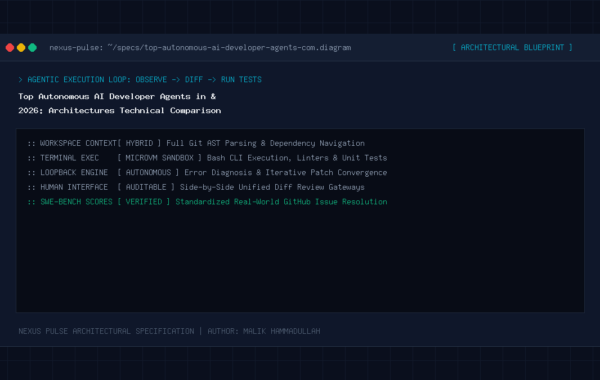Click the AGENTIC EXECUTION LOOP prompt line

click(140, 80)
